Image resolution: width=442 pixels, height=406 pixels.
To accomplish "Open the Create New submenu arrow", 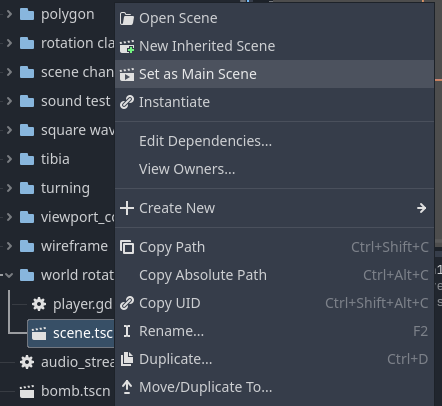I will (422, 208).
